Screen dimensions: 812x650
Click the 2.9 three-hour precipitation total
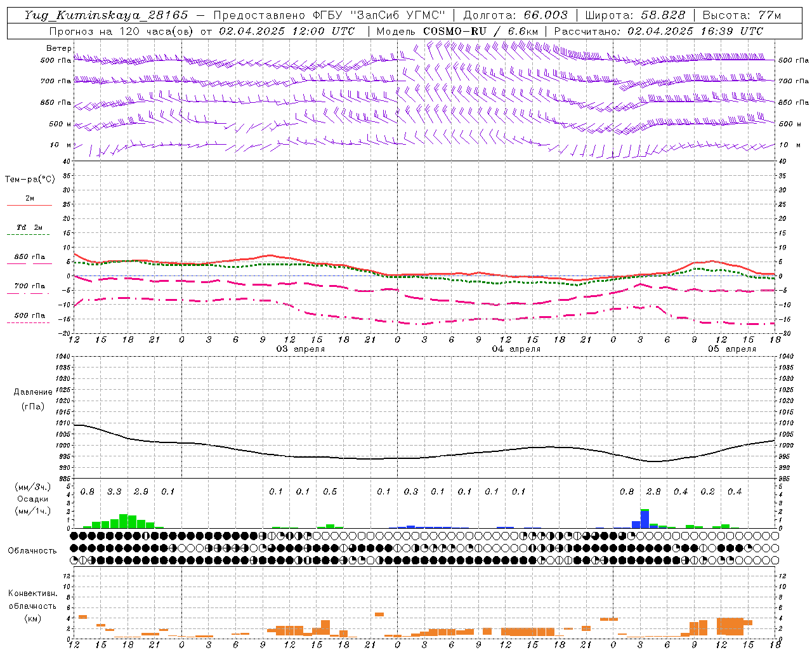coord(141,492)
